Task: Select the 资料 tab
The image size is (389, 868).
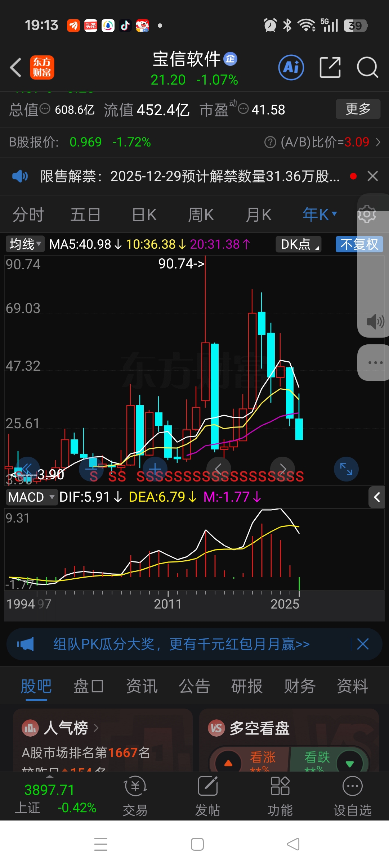Action: click(353, 687)
